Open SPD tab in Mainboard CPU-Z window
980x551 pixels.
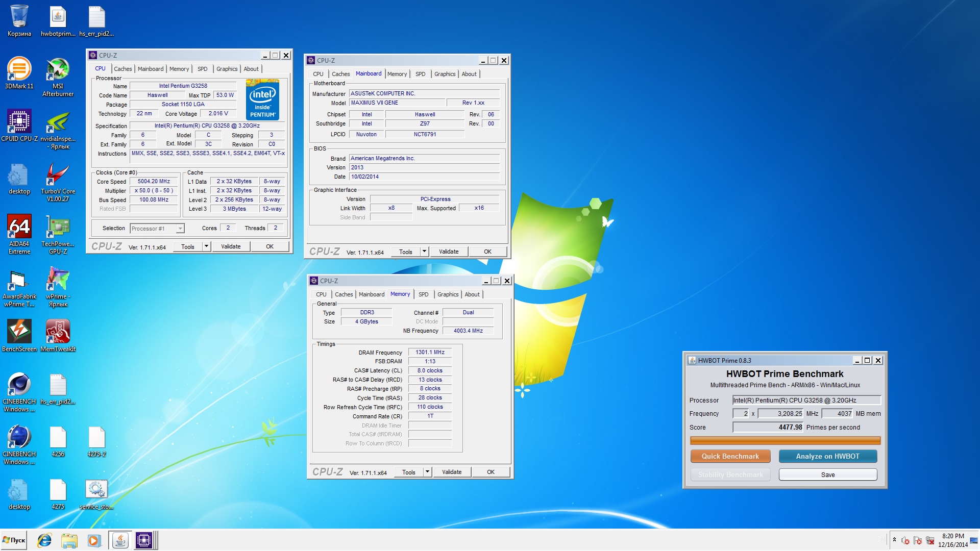coord(420,74)
